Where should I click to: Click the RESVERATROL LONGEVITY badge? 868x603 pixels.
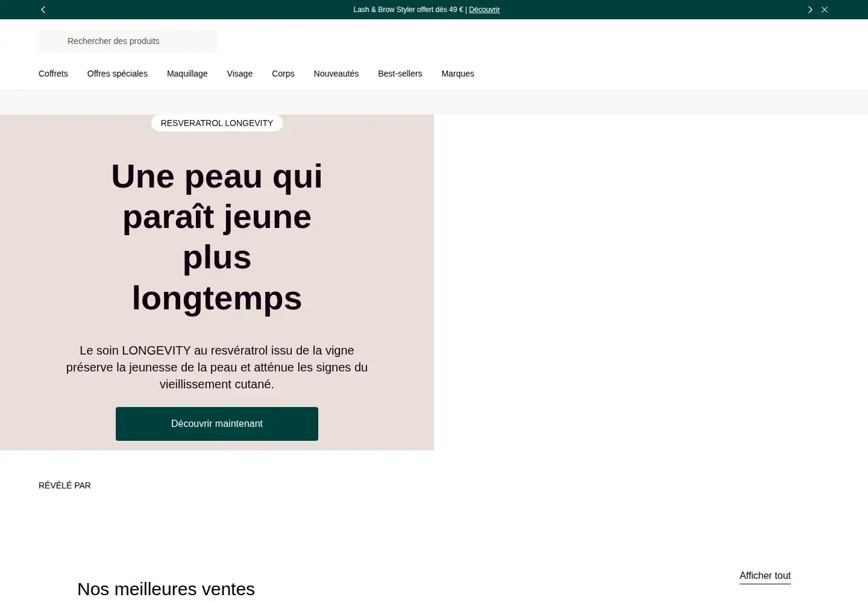click(217, 123)
